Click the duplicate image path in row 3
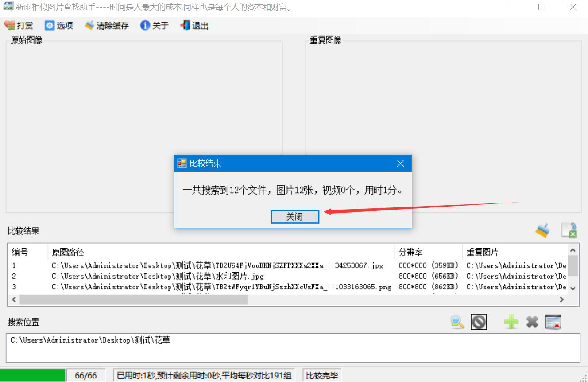588x382 pixels. [x=516, y=287]
